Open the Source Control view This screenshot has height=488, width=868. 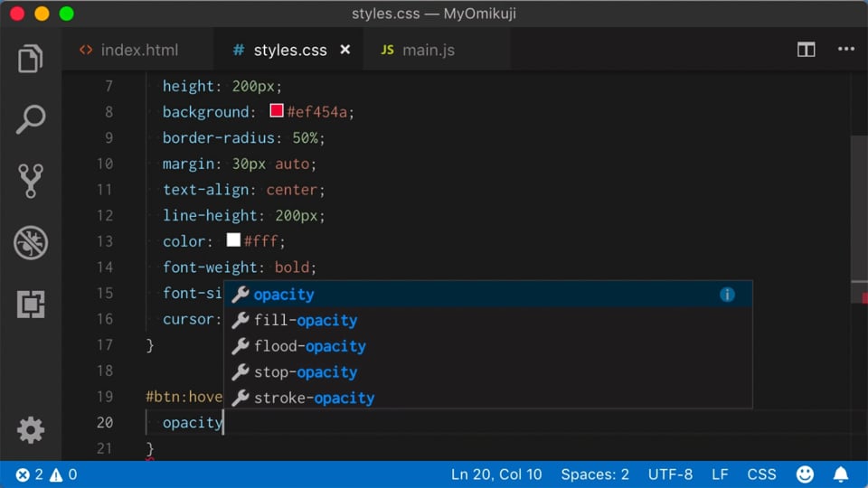[31, 181]
